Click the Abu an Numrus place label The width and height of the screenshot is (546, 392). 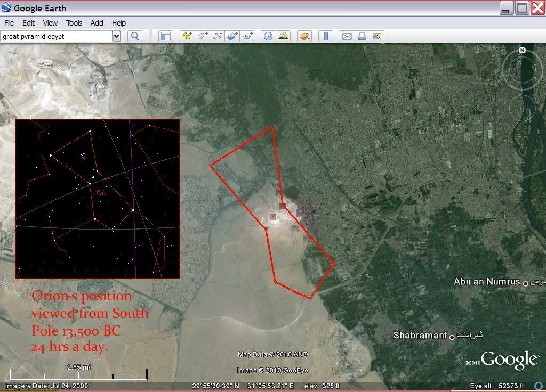point(487,282)
